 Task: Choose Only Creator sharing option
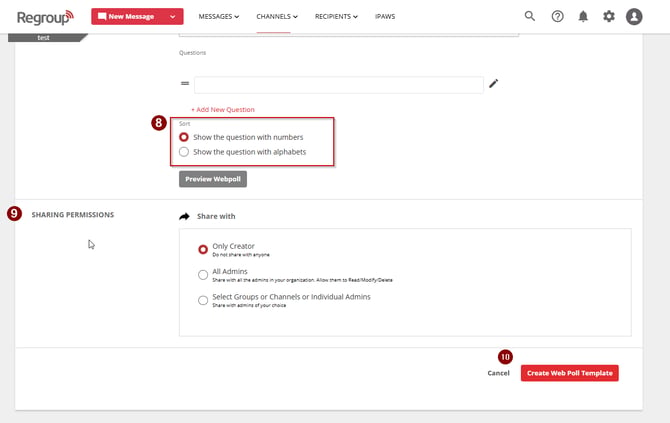point(203,249)
